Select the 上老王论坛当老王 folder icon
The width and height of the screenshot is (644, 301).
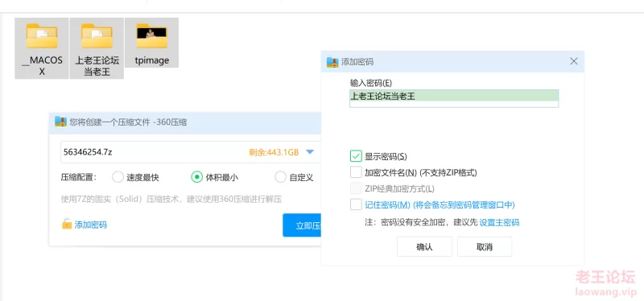click(x=97, y=35)
